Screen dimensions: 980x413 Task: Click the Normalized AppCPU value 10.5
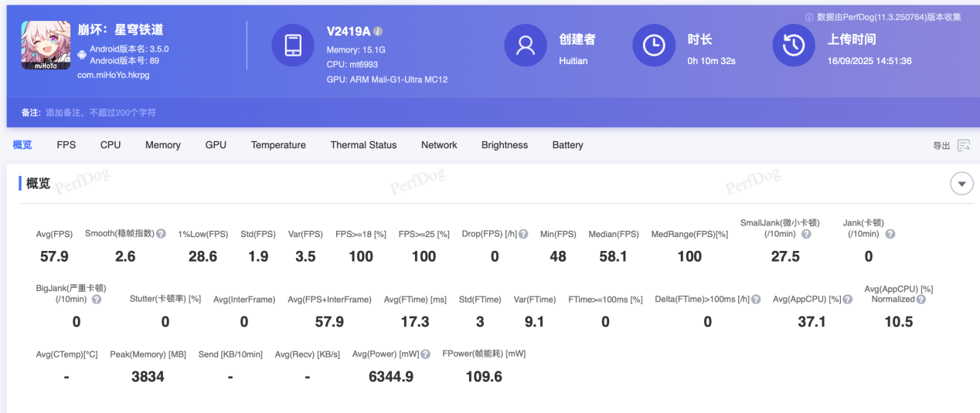click(x=899, y=321)
